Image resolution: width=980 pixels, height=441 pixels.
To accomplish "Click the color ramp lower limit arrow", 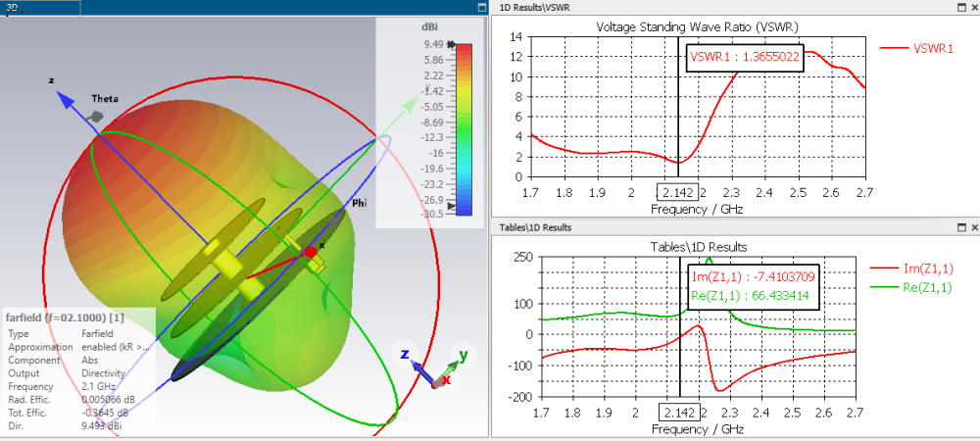I will pyautogui.click(x=452, y=206).
